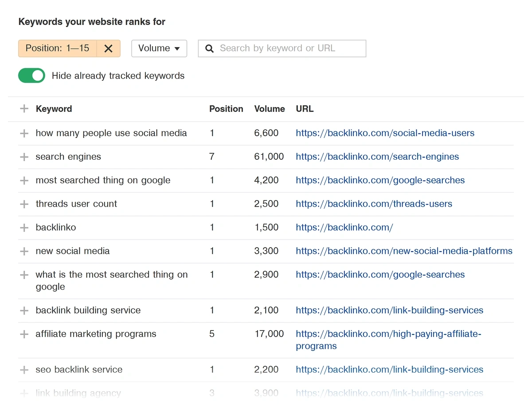Image resolution: width=532 pixels, height=409 pixels.
Task: Click position value 7 for search engines
Action: pos(212,157)
